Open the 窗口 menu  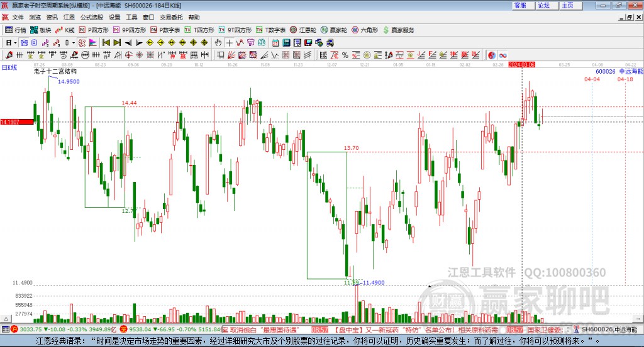pyautogui.click(x=148, y=17)
